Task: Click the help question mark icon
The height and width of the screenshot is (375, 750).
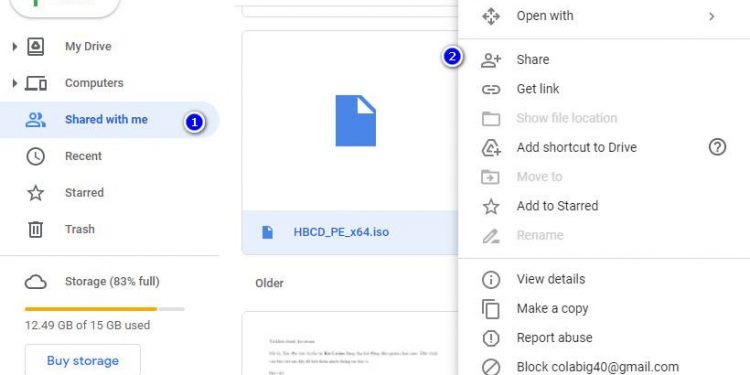Action: coord(717,147)
